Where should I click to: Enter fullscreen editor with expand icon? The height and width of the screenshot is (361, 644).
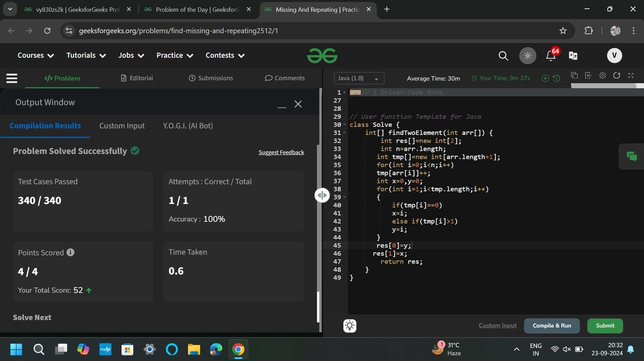tap(631, 76)
